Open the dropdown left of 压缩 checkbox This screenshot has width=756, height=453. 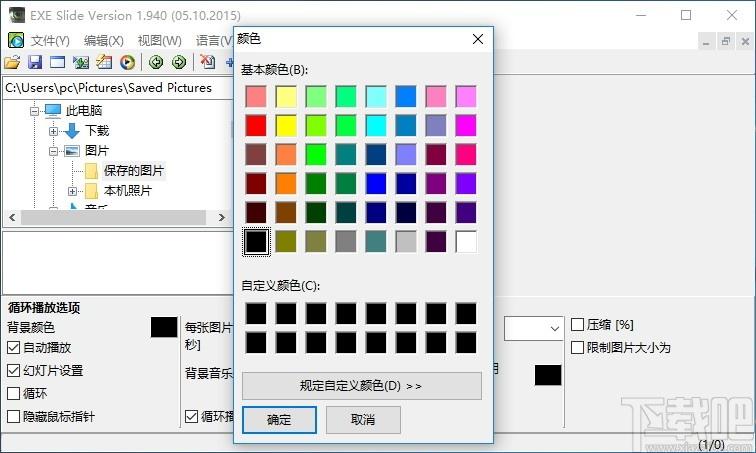(x=554, y=328)
